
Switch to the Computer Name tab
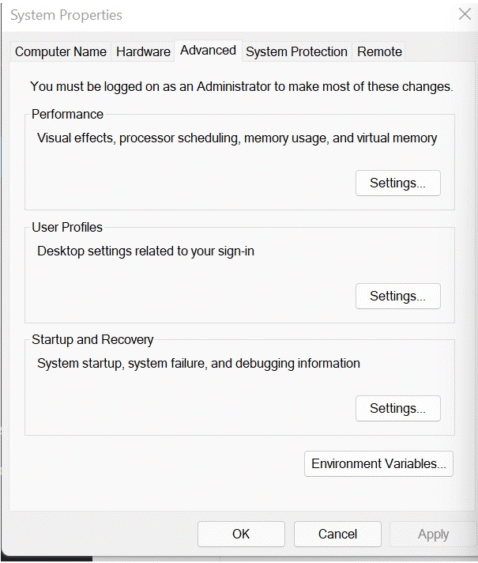coord(61,52)
